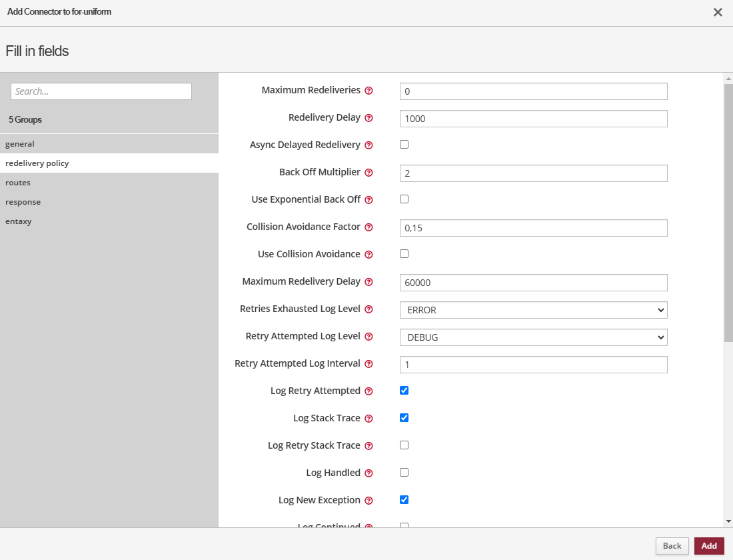Switch to the routes group
Screen dimensions: 733x560
18,183
